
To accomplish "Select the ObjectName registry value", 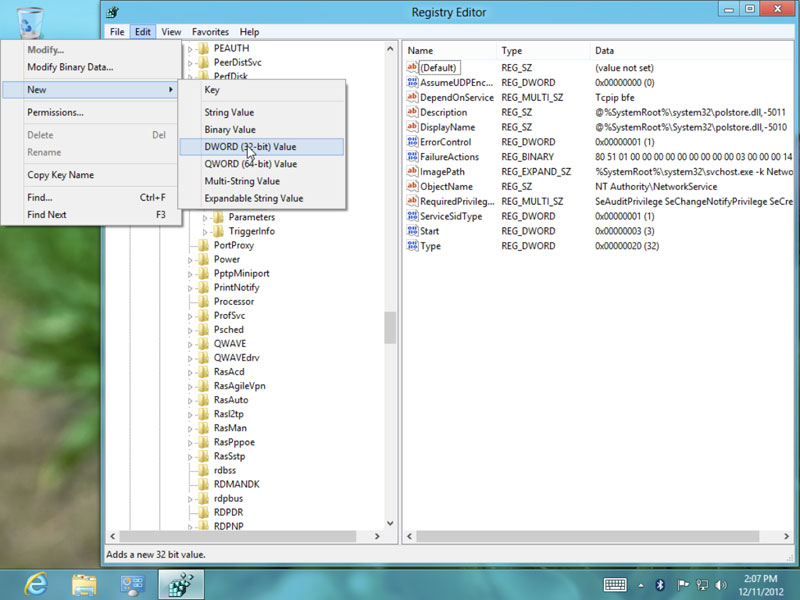I will (446, 187).
